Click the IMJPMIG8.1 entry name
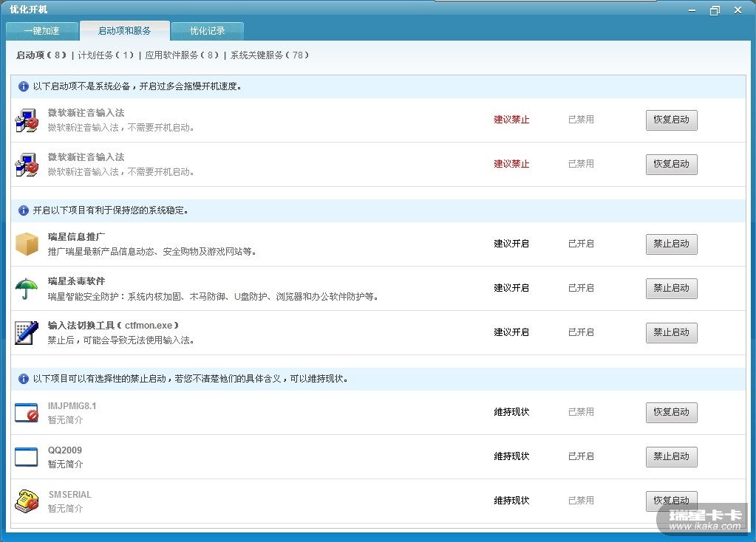Screen dimensions: 756x542 click(72, 406)
